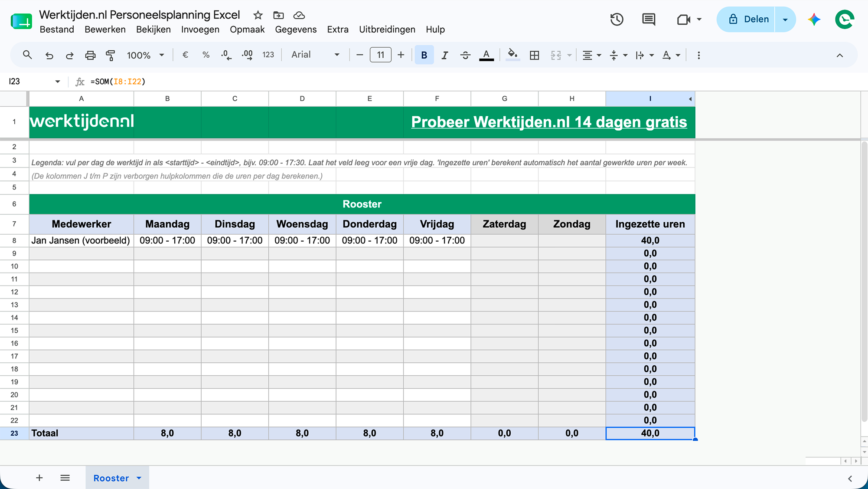
Task: Open the borders tool
Action: pyautogui.click(x=535, y=55)
